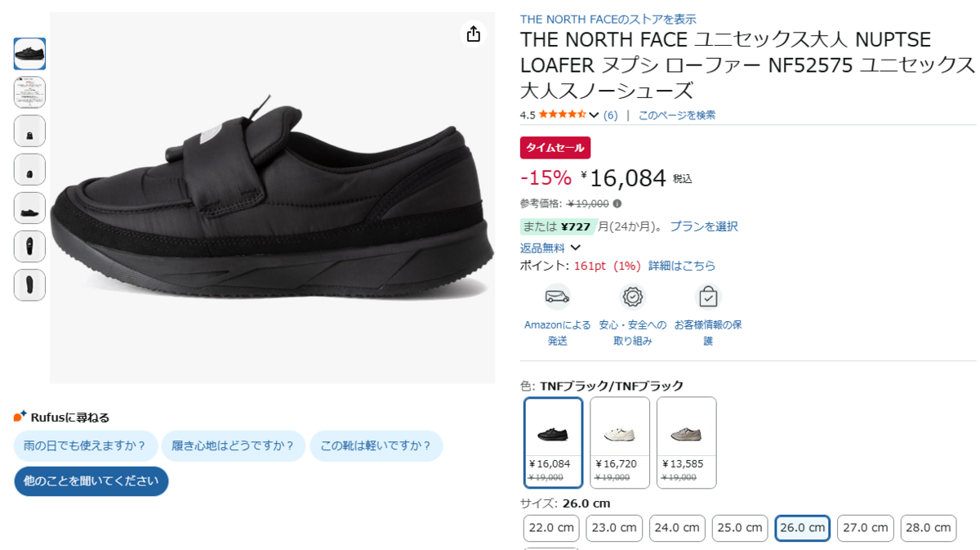Select the gray color variant at ¥13,585
The width and height of the screenshot is (980, 550).
[686, 442]
